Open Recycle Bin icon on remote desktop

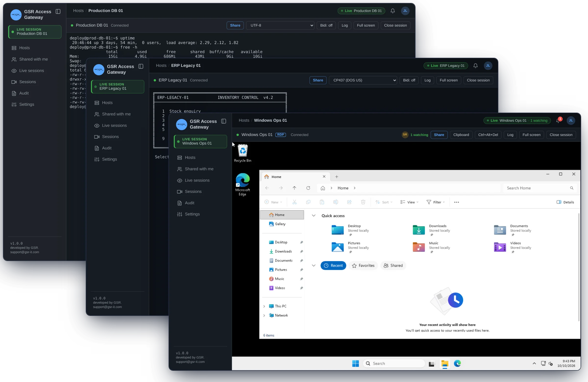click(243, 153)
